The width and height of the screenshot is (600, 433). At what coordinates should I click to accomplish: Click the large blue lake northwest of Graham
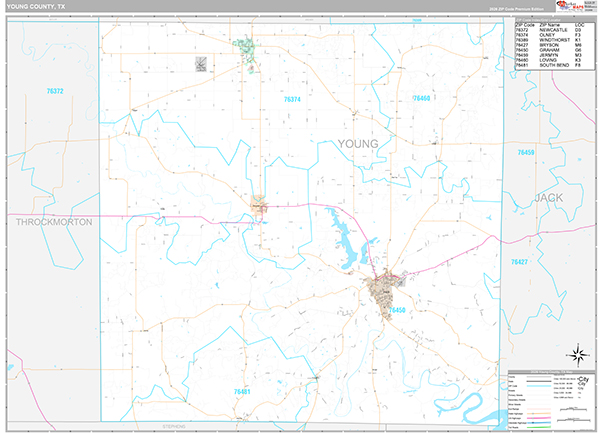tap(345, 239)
